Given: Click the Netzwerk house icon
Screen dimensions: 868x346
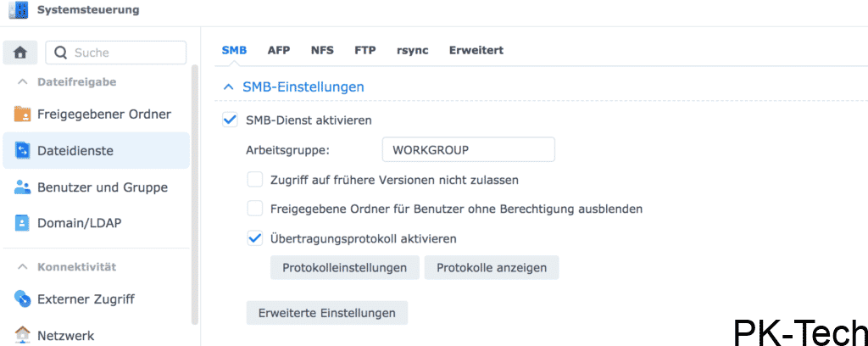Looking at the screenshot, I should click(x=22, y=335).
